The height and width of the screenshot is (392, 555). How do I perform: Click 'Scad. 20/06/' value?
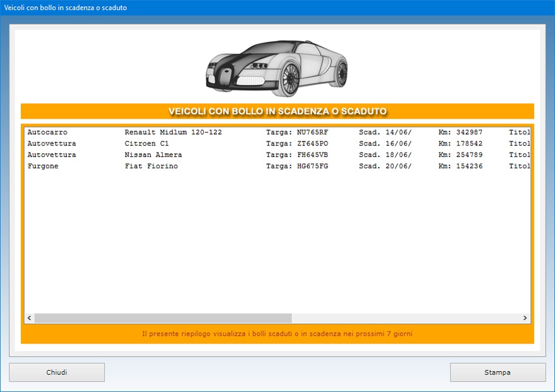pos(385,166)
